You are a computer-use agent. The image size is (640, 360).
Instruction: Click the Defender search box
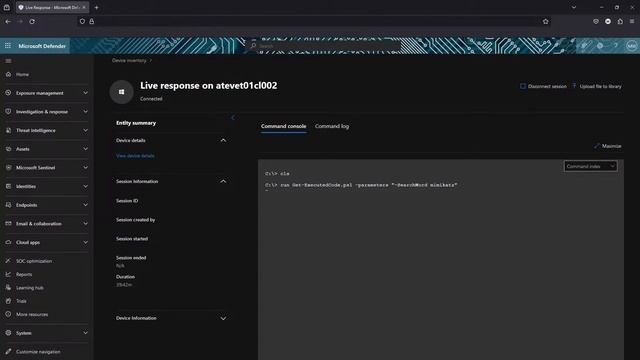324,46
